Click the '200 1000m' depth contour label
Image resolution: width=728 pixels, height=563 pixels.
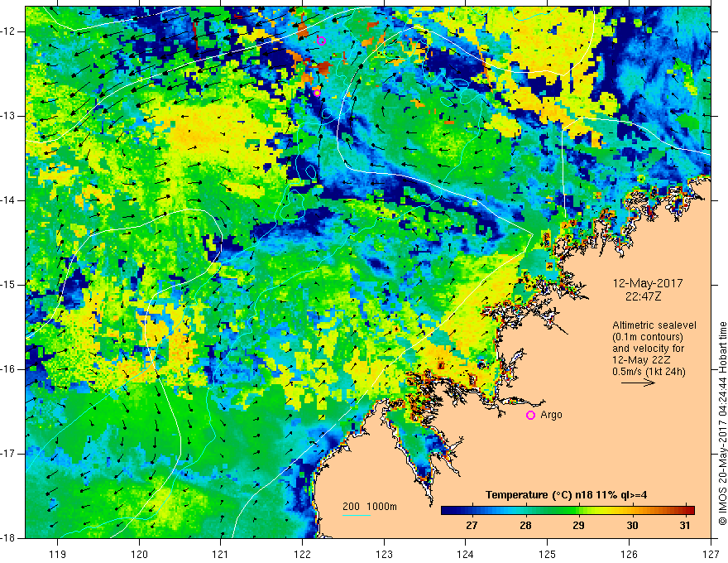370,507
